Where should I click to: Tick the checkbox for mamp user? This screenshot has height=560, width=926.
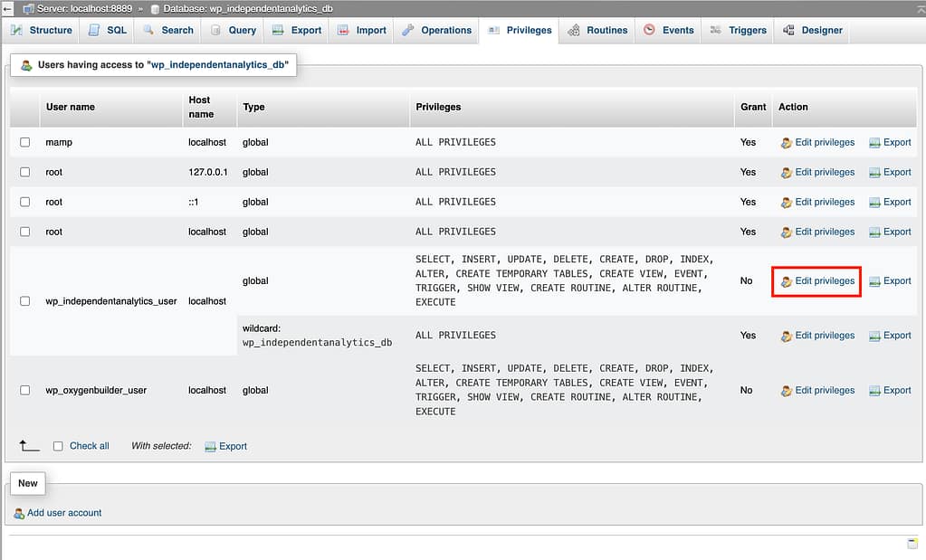(25, 143)
